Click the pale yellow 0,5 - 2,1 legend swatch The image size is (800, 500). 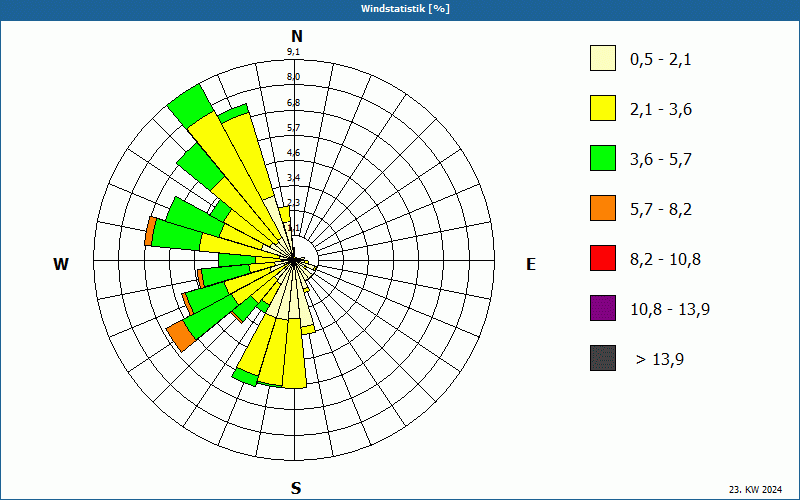[x=603, y=58]
